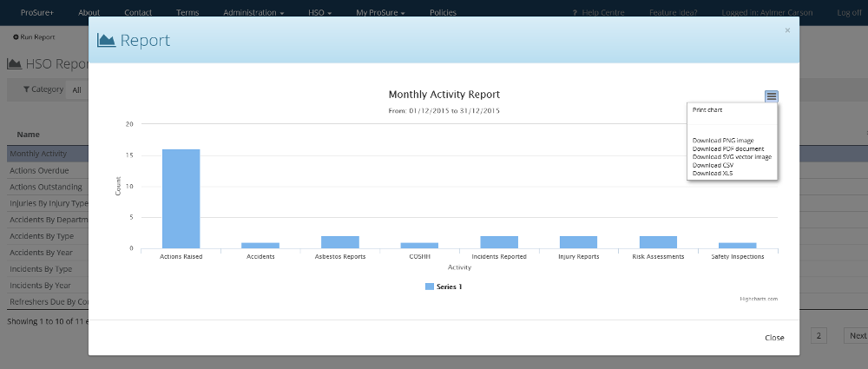Image resolution: width=868 pixels, height=369 pixels.
Task: Select Print chart from the chart menu
Action: click(x=707, y=109)
